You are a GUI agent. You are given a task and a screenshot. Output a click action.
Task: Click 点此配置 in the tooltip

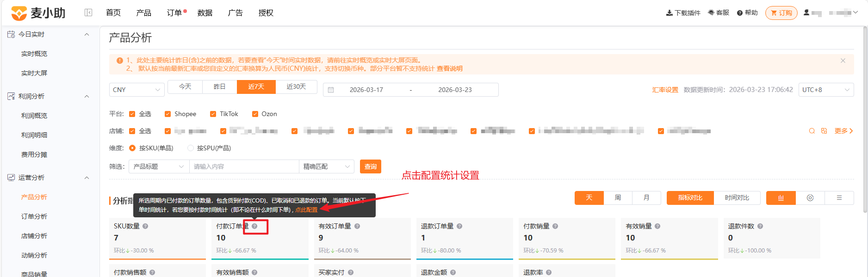click(x=306, y=210)
